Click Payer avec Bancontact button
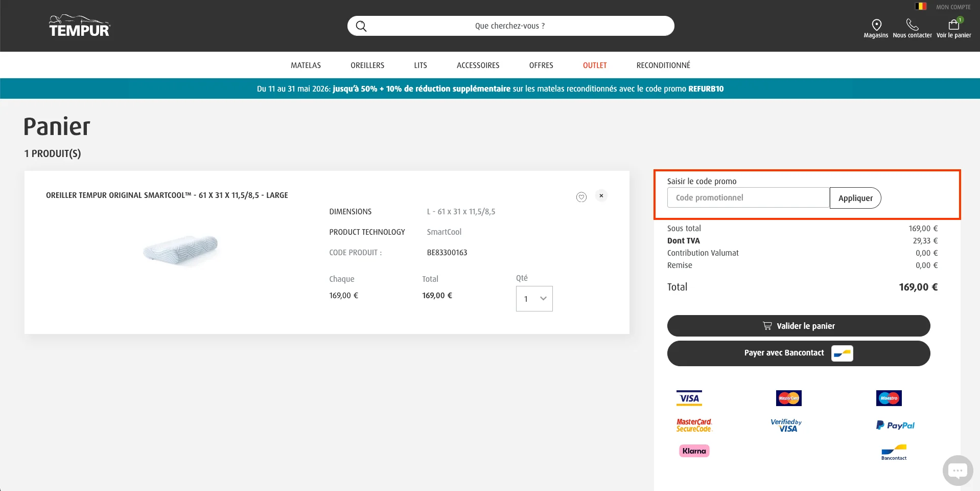This screenshot has width=980, height=491. point(799,353)
